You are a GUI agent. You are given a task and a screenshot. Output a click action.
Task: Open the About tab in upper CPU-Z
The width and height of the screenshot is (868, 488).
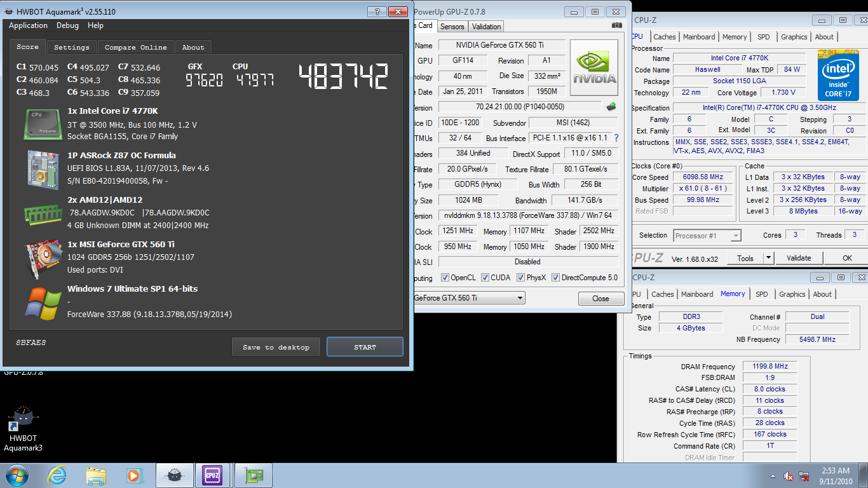pos(824,37)
